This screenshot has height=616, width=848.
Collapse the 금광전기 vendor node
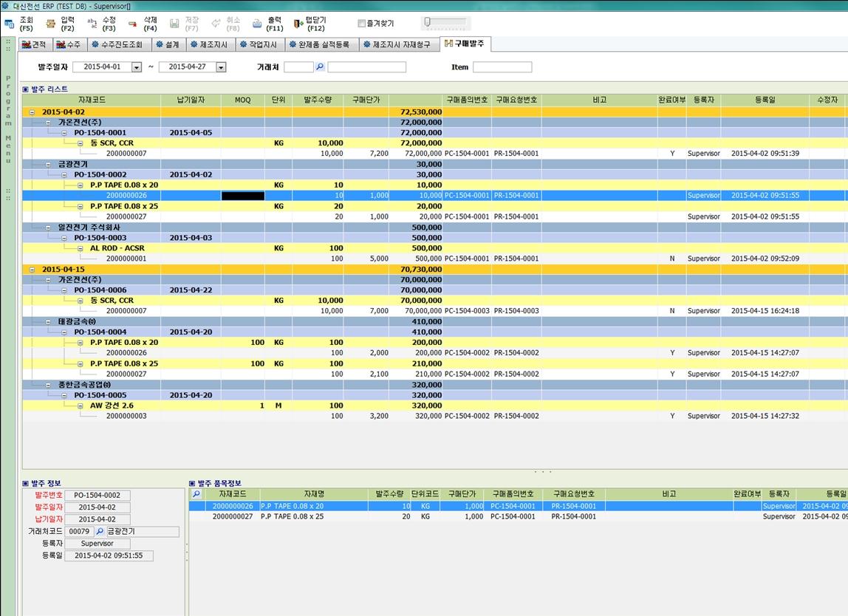pyautogui.click(x=48, y=165)
